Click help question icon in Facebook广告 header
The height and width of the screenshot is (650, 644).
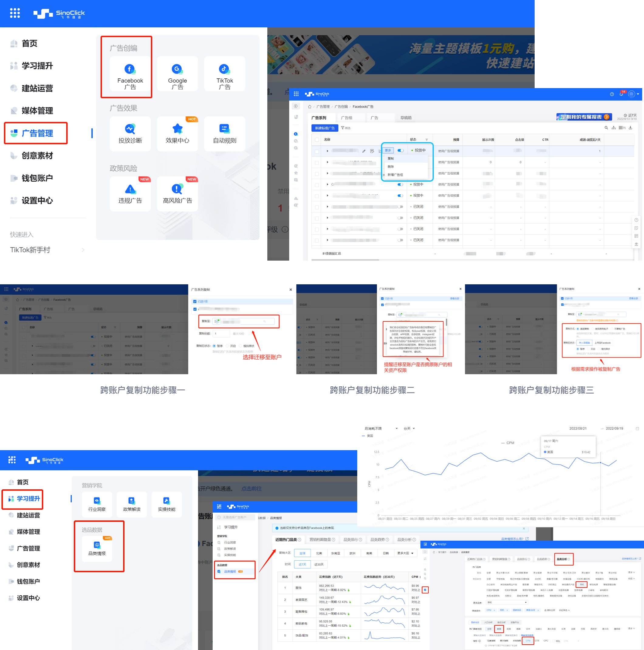612,94
